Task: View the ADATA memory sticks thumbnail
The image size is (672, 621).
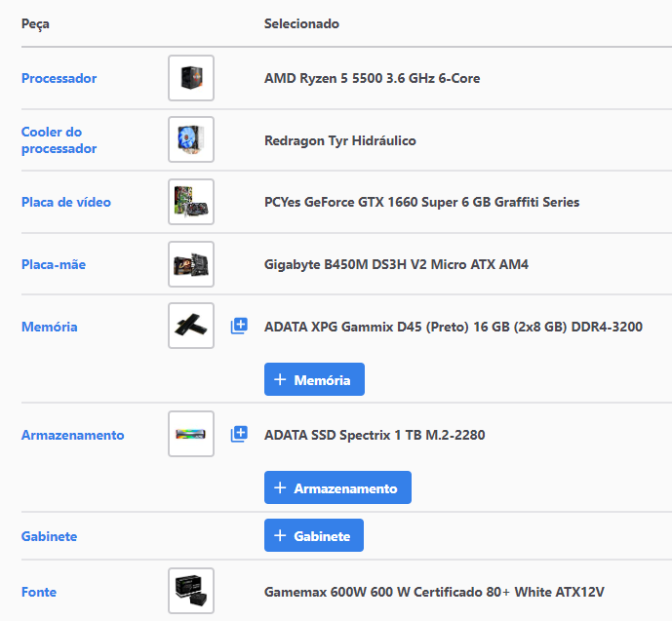Action: (191, 326)
